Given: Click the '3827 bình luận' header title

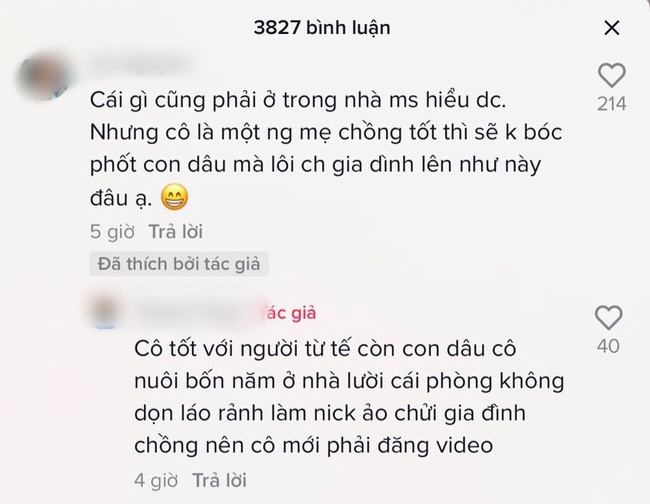Looking at the screenshot, I should (322, 28).
